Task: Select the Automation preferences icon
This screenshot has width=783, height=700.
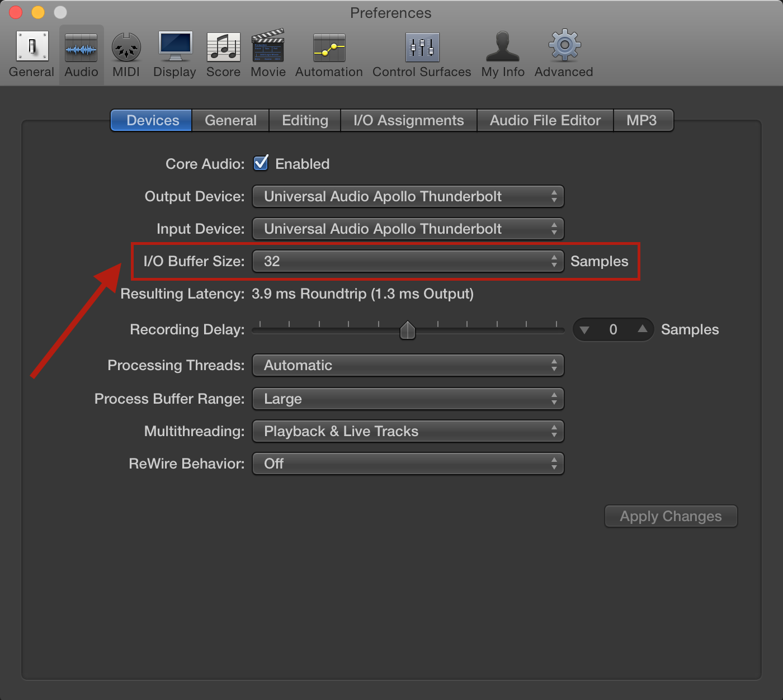Action: coord(329,47)
